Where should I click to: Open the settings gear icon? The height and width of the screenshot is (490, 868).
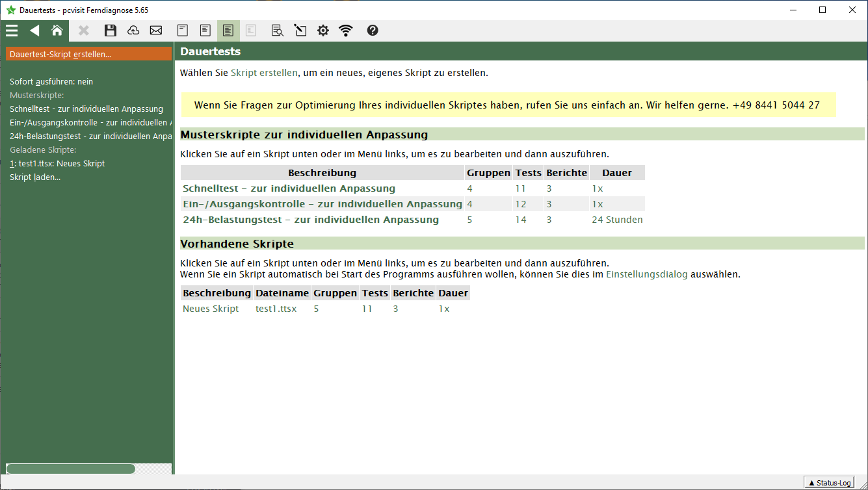tap(323, 31)
